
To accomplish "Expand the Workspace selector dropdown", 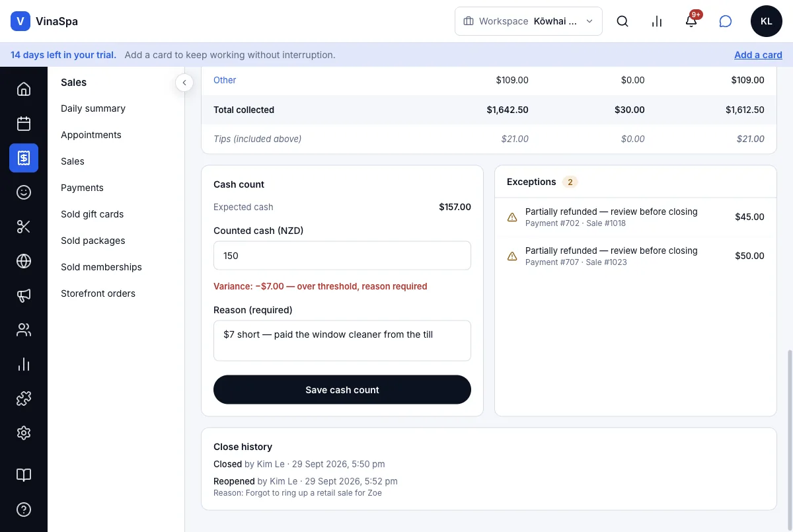I will [529, 21].
